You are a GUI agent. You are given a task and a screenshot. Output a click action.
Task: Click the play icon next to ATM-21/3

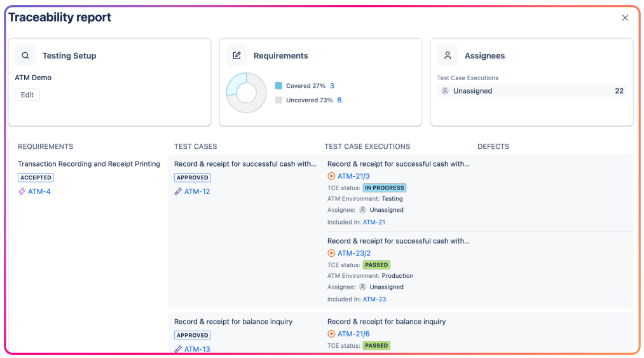[331, 176]
